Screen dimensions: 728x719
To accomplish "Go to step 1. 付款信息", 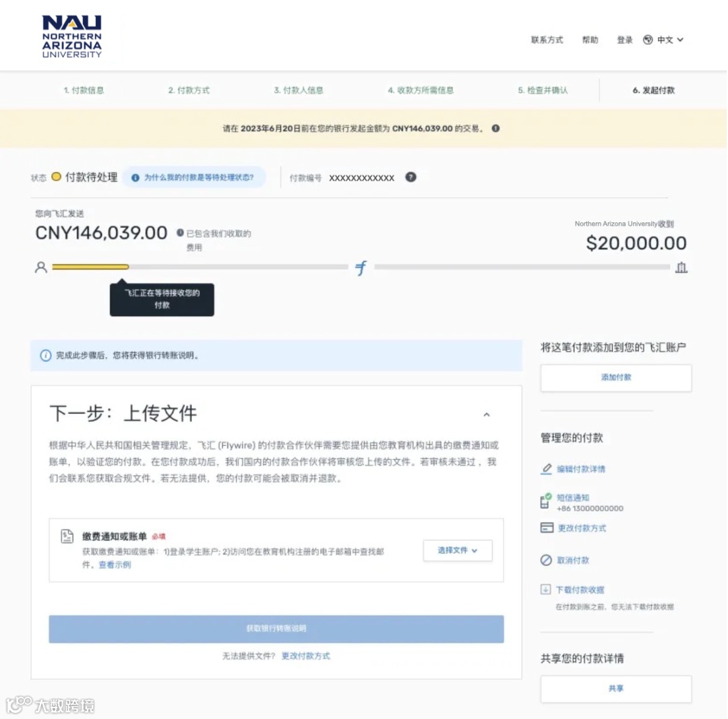I will pyautogui.click(x=84, y=90).
